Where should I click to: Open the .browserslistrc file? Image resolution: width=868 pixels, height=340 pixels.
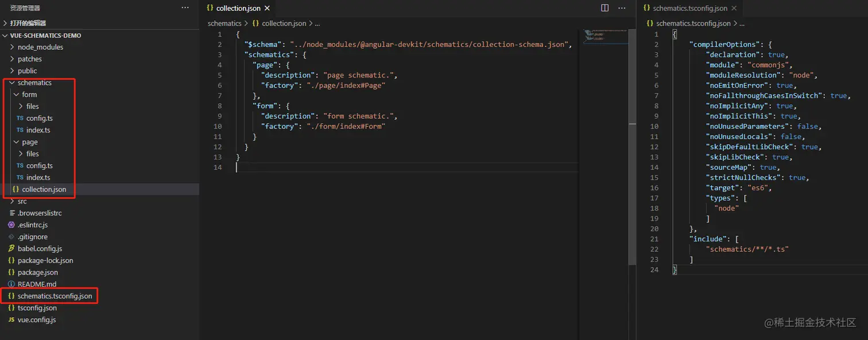click(40, 213)
